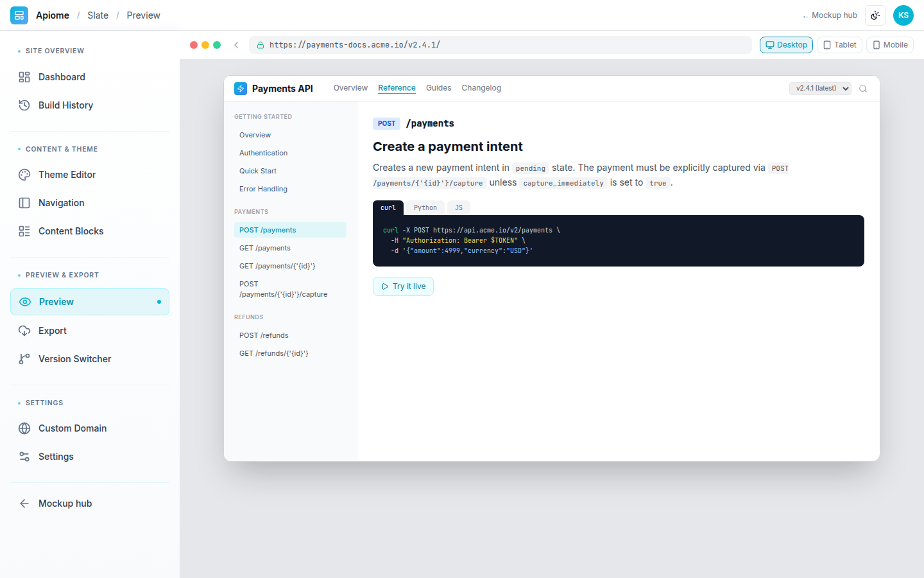Click the Version Switcher branch icon
Image resolution: width=924 pixels, height=578 pixels.
(x=24, y=359)
